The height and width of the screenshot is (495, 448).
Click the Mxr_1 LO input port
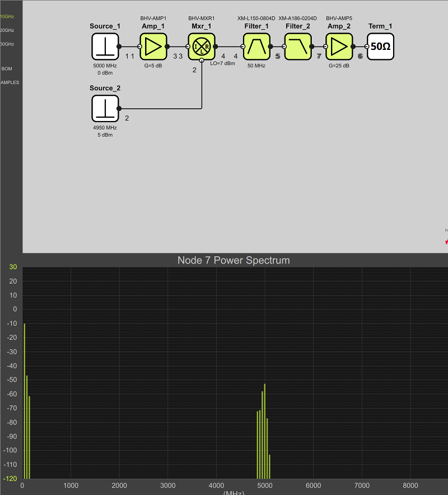(202, 60)
